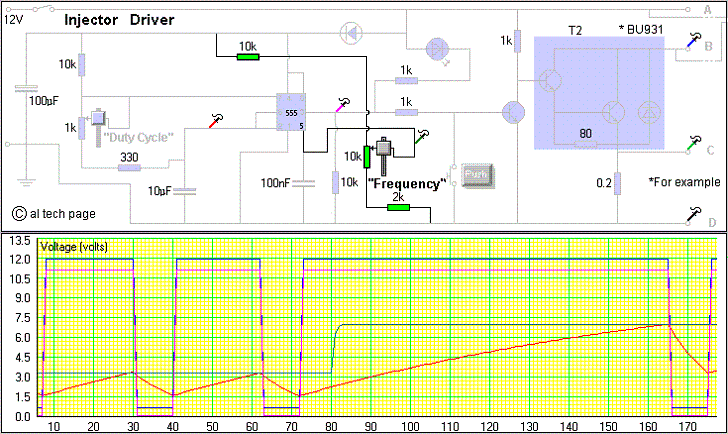This screenshot has height=434, width=728.
Task: Select the green 2k resistor
Action: 398,209
